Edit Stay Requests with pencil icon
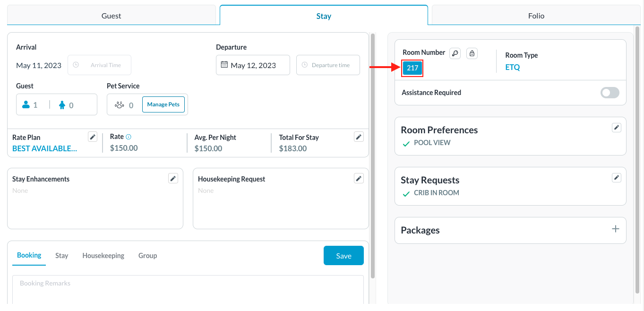This screenshot has height=311, width=644. click(616, 178)
